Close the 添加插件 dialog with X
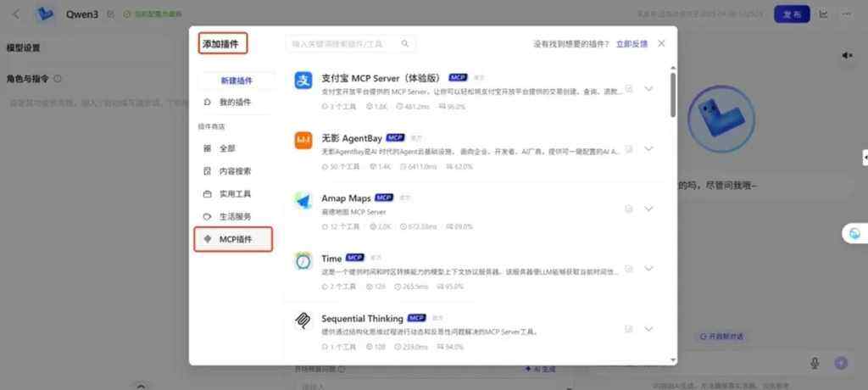The height and width of the screenshot is (390, 868). click(661, 43)
